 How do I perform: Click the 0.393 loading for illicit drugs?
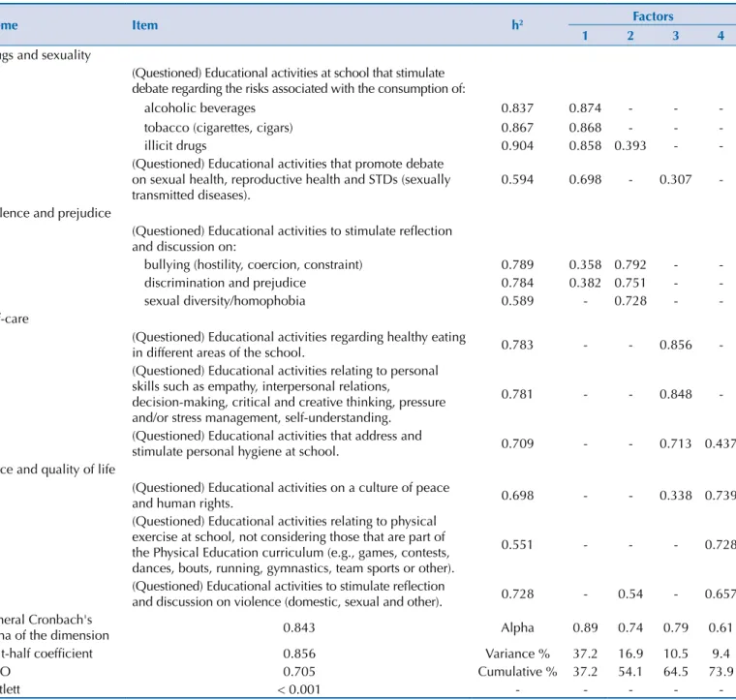[629, 146]
